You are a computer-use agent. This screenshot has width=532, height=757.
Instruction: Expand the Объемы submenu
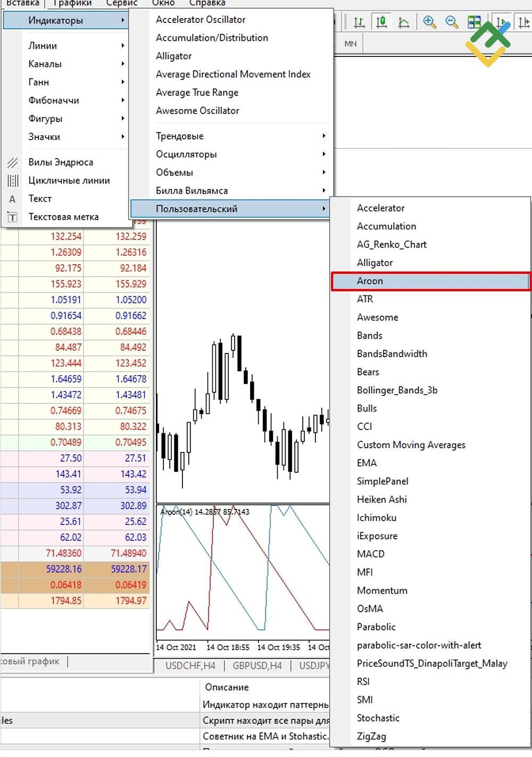(231, 172)
